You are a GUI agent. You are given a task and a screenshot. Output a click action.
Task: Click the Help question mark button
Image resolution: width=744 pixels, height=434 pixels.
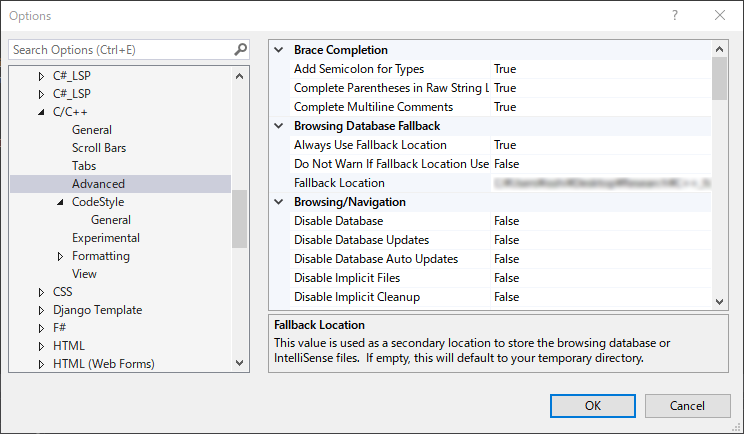coord(675,16)
